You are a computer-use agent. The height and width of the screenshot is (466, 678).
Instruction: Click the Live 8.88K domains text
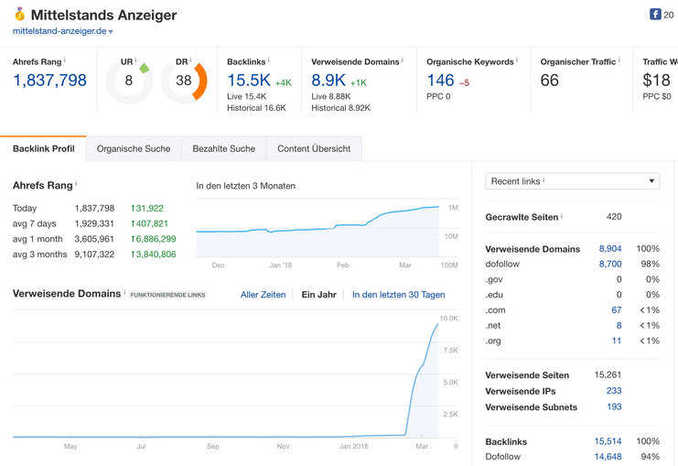click(331, 96)
